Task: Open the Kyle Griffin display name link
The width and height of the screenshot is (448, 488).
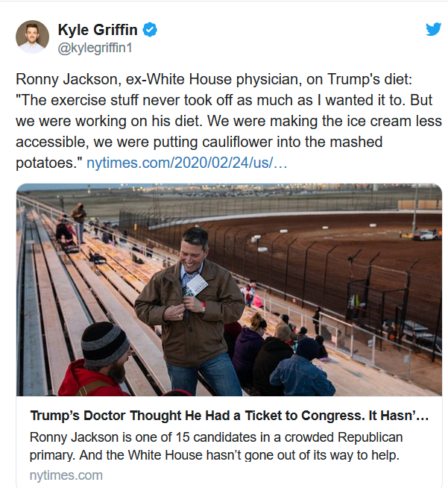Action: click(97, 30)
